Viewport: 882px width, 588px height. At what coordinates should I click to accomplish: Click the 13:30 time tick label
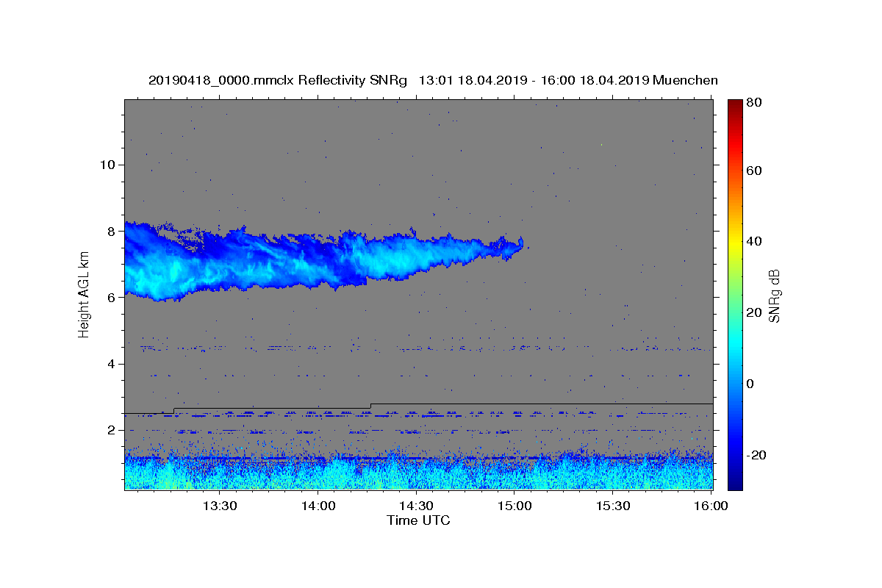(x=219, y=506)
